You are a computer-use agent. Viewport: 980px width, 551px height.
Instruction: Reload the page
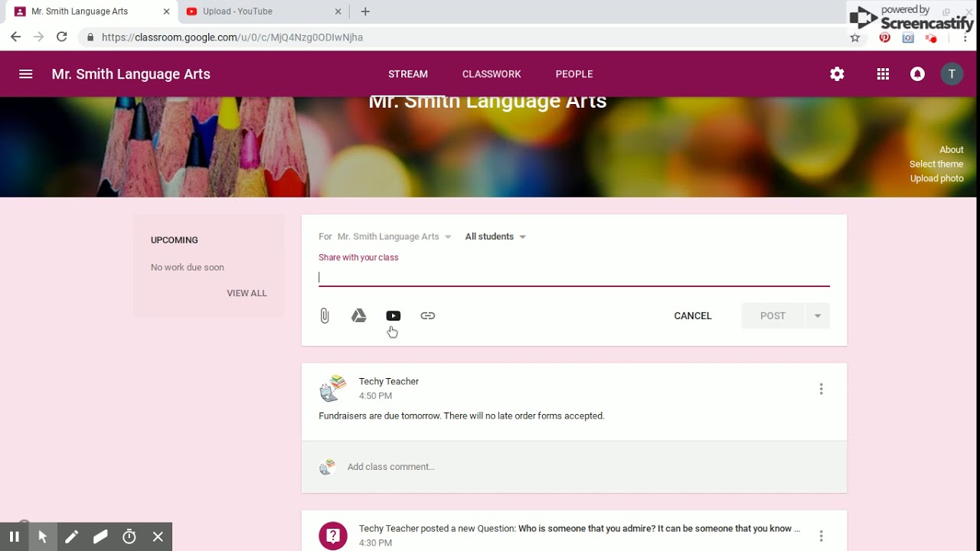click(x=62, y=37)
